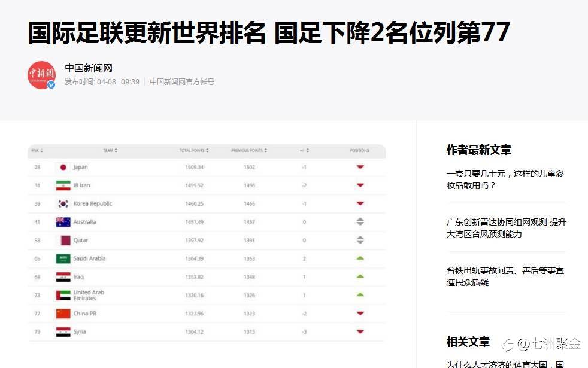588x368 pixels.
Task: Click team name Japan
Action: [81, 167]
